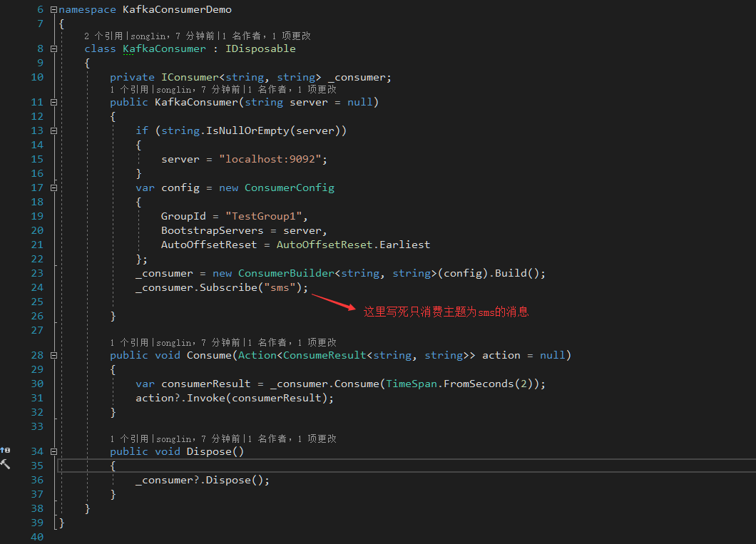Open 'songlin, 7 分钟前' CodeLens above class KafkaConsumer
This screenshot has width=756, height=544.
[173, 36]
